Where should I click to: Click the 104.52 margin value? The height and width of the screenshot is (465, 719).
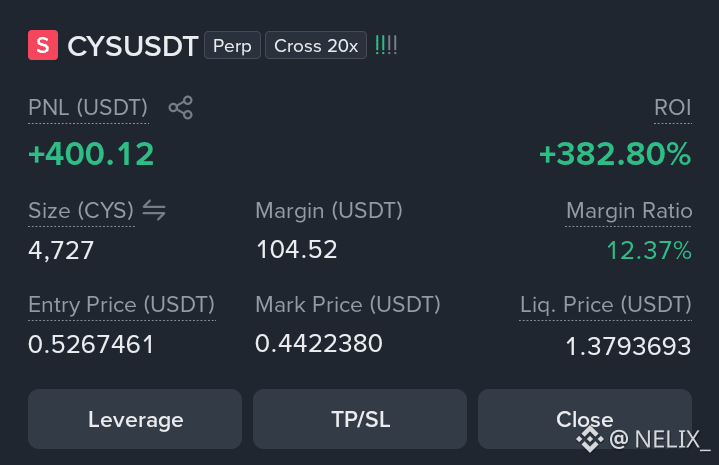(297, 250)
